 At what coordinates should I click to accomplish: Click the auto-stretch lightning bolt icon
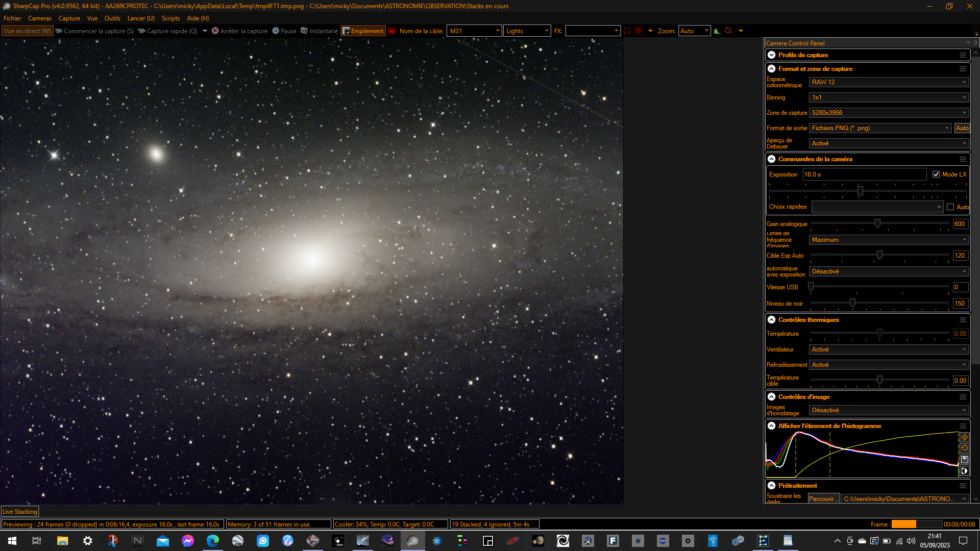click(964, 437)
